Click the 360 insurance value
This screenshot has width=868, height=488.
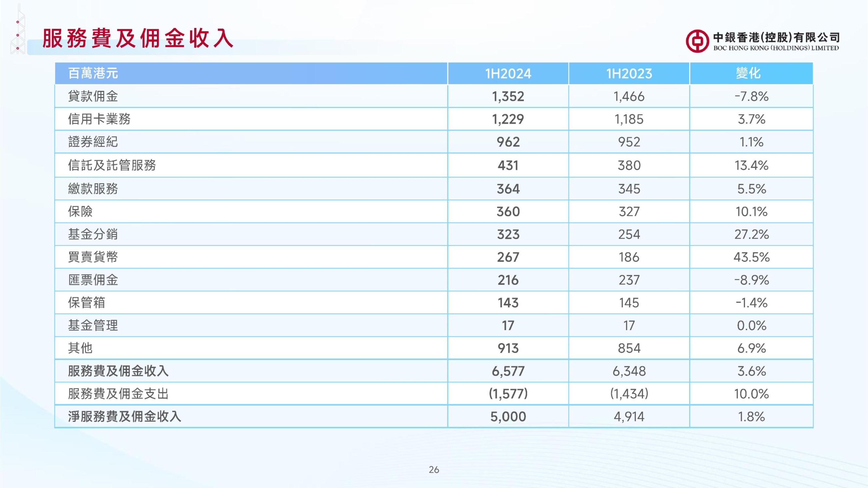pyautogui.click(x=508, y=211)
